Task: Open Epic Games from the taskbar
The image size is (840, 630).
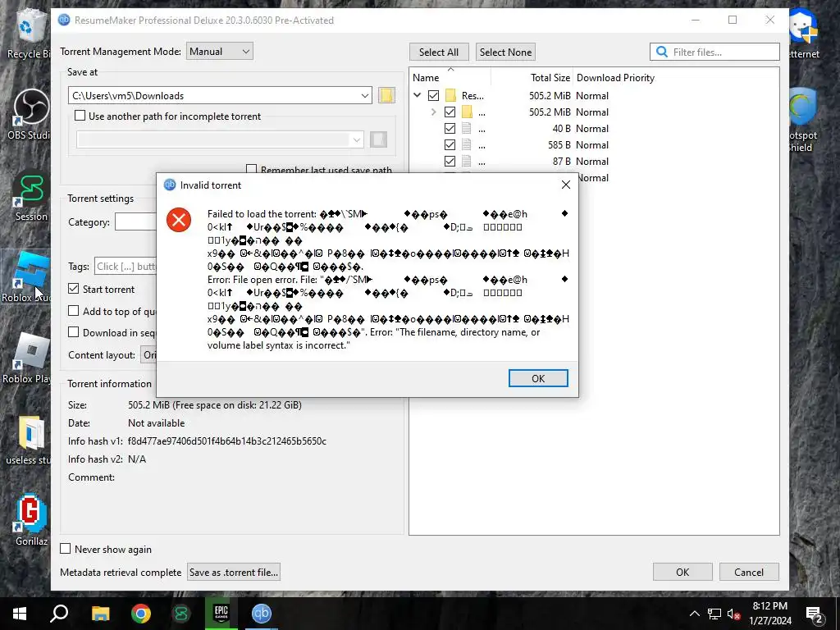Action: click(221, 614)
